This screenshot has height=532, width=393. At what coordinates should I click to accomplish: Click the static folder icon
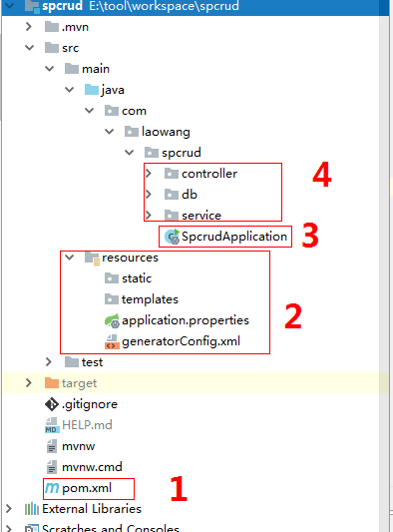pyautogui.click(x=112, y=278)
